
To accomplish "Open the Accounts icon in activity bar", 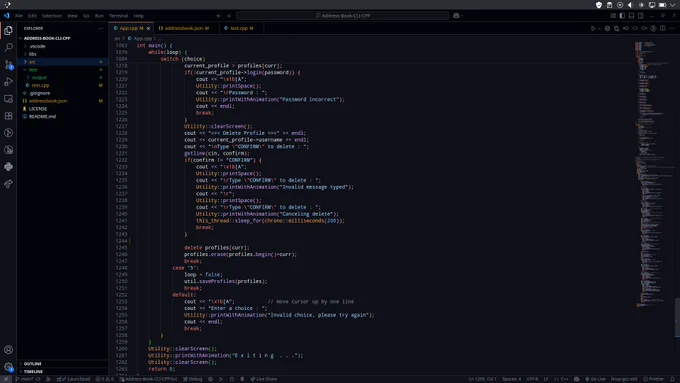I will [8, 350].
